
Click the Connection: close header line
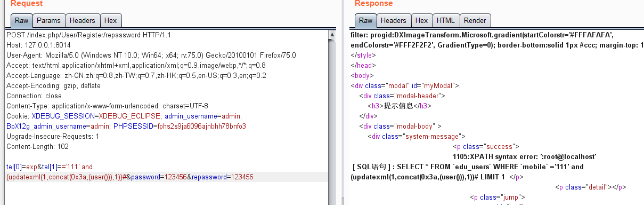pyautogui.click(x=34, y=96)
